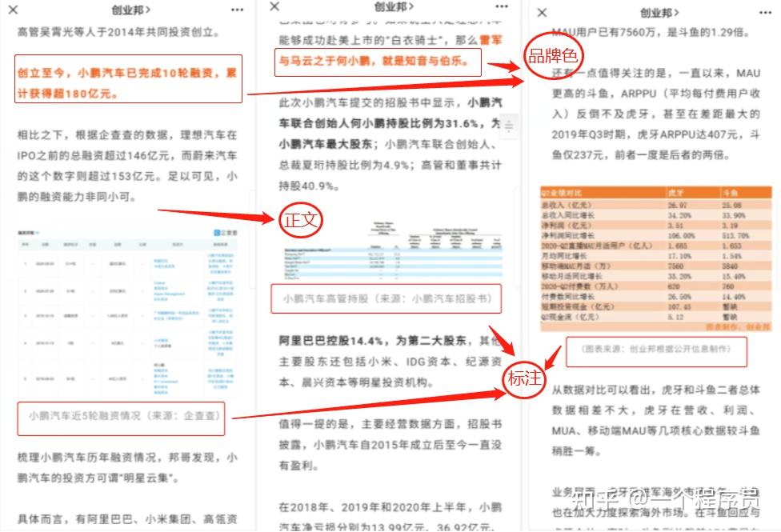Close the left article screen with X
The width and height of the screenshot is (781, 532).
[14, 10]
